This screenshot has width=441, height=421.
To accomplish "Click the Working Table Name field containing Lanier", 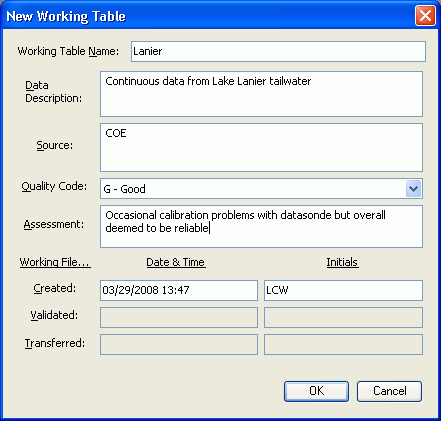I will pyautogui.click(x=278, y=51).
